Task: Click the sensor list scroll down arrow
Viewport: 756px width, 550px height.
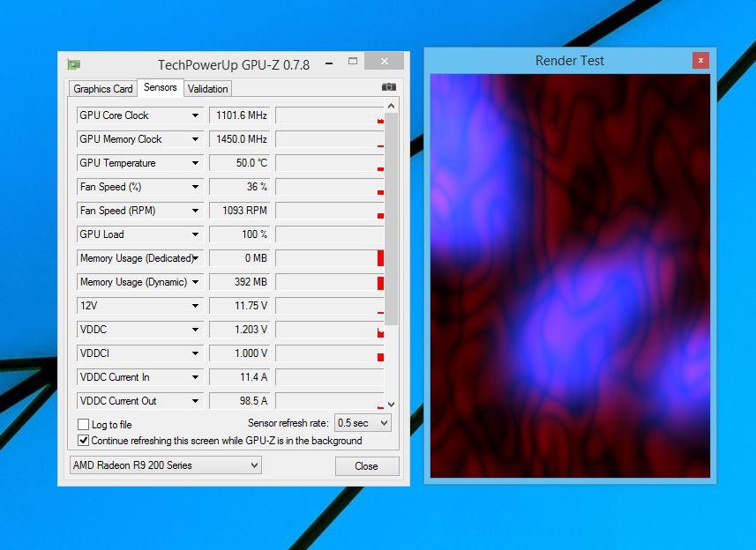Action: click(391, 405)
